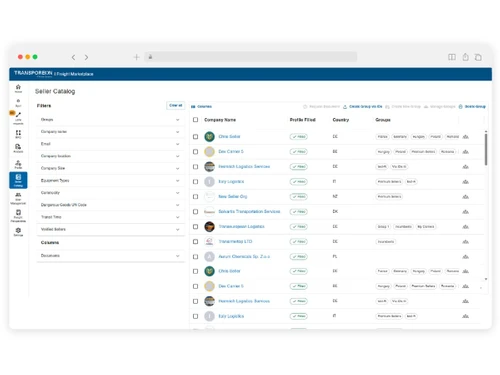Image resolution: width=500 pixels, height=375 pixels.
Task: Click the Profile Filled column header
Action: click(302, 120)
